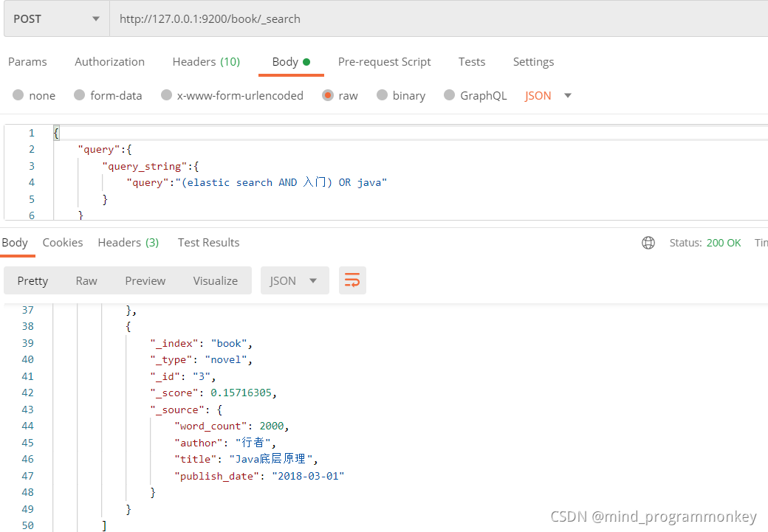Open the response Headers (3) tab
Screen dimensions: 768x532
128,243
